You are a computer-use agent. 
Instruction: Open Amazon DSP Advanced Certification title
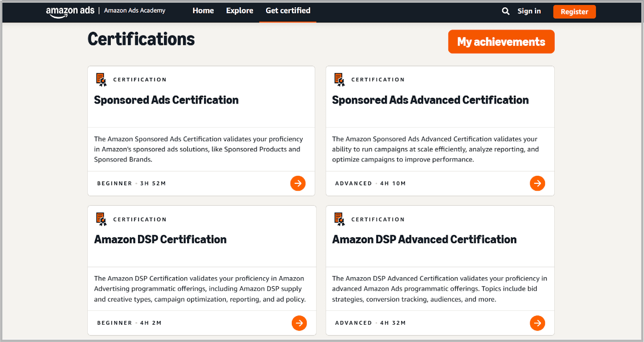424,239
